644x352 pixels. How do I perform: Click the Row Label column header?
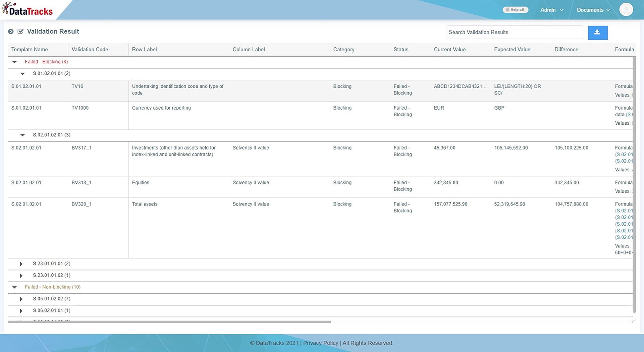pyautogui.click(x=144, y=49)
